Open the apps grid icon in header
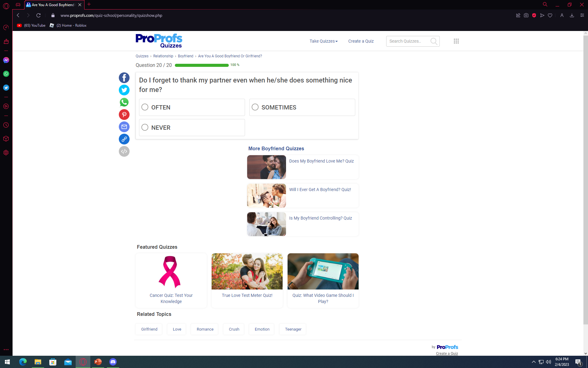Screen dimensions: 588x368 (456, 41)
